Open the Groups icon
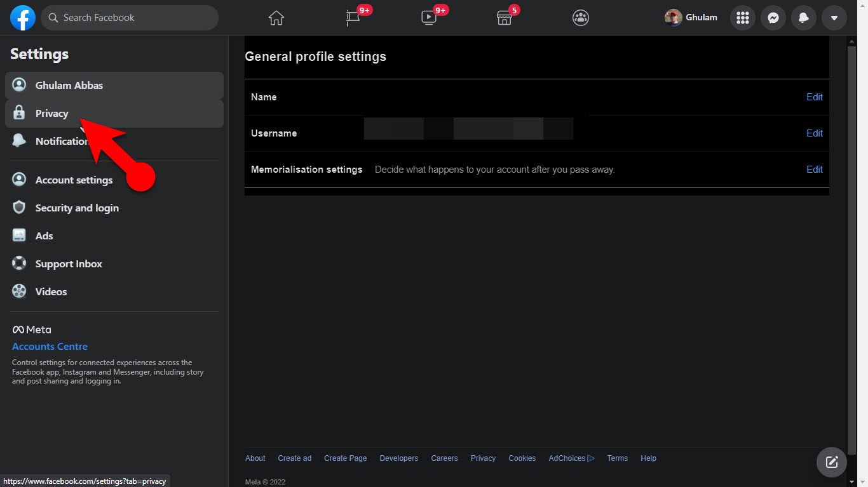Image resolution: width=868 pixels, height=487 pixels. point(580,18)
